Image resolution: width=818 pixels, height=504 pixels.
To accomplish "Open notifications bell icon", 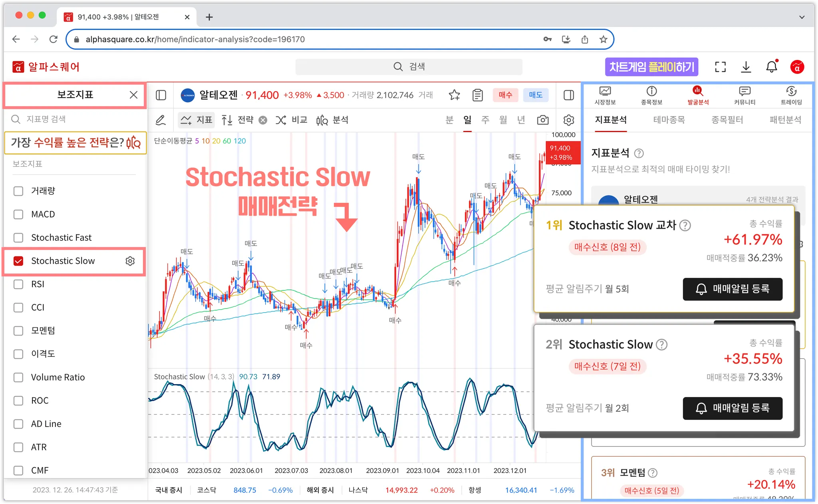I will pyautogui.click(x=771, y=67).
